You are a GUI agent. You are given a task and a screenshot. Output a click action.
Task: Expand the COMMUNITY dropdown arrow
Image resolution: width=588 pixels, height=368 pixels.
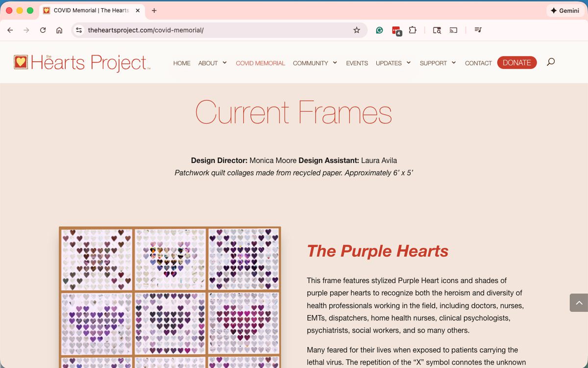[335, 62]
